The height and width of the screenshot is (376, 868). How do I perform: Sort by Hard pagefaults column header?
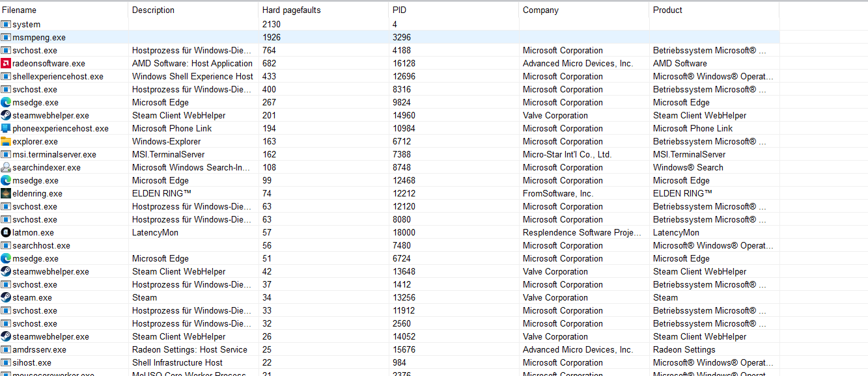pos(324,10)
